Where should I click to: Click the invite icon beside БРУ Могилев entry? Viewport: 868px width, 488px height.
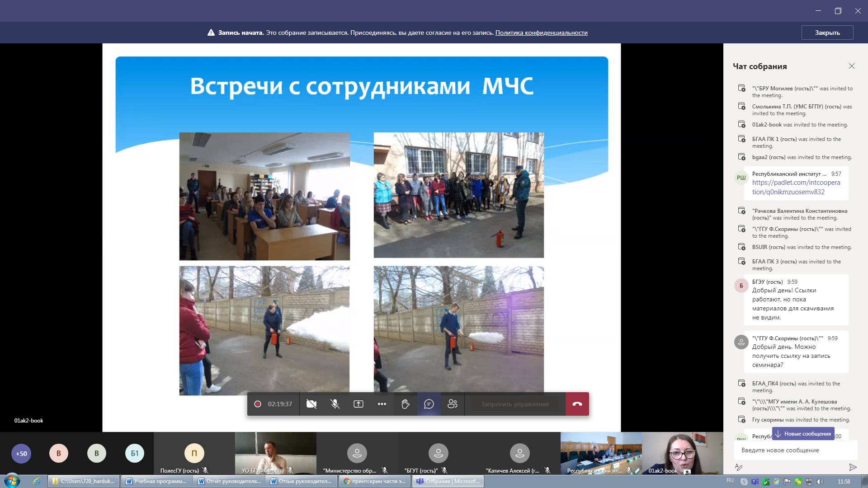742,89
